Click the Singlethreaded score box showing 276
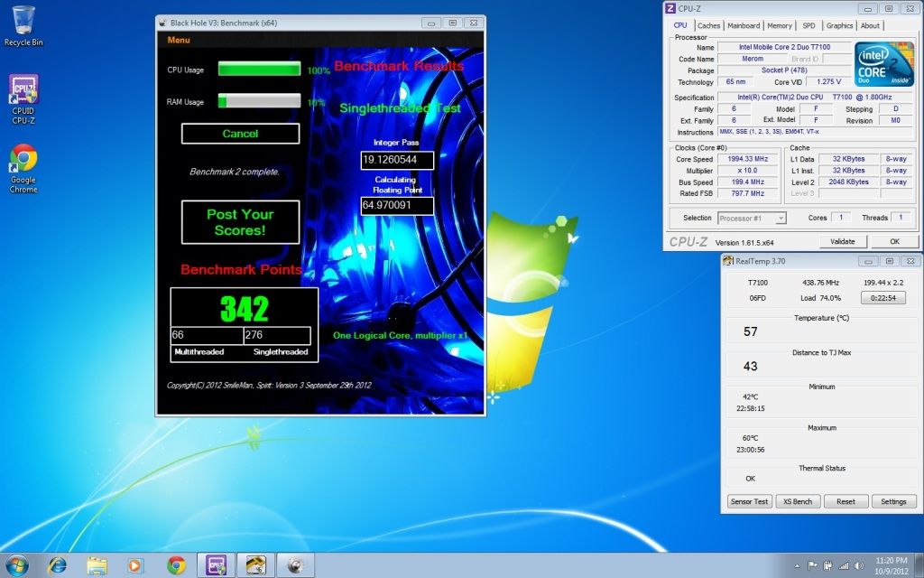 [x=277, y=335]
